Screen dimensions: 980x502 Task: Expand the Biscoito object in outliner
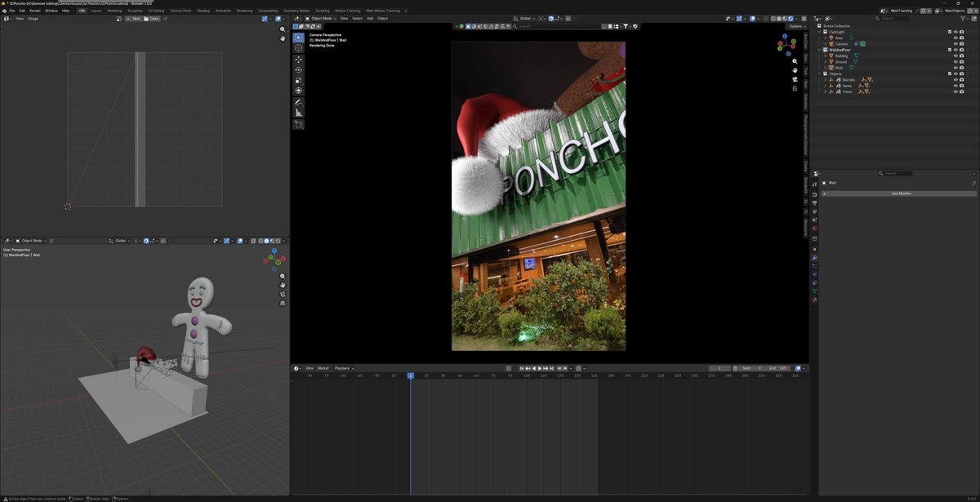coord(826,80)
